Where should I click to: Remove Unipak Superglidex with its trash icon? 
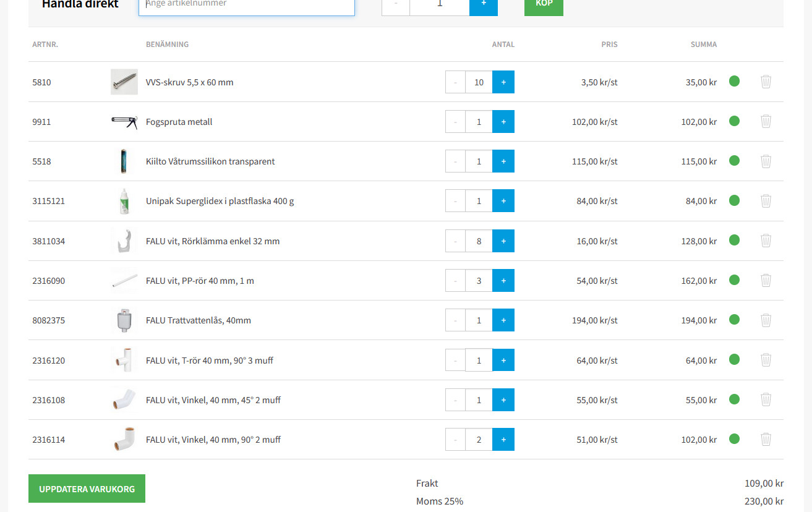pos(766,201)
